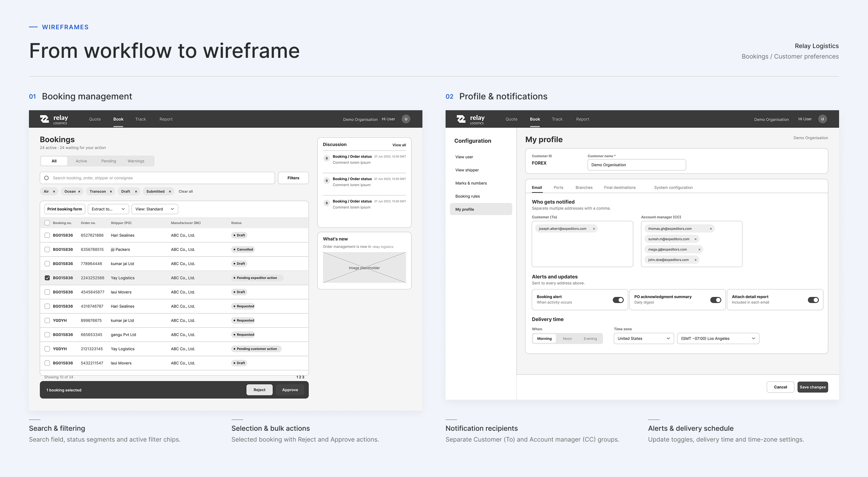Remove the Submitted filter chip
Screen dimensions: 868x477
click(x=170, y=192)
